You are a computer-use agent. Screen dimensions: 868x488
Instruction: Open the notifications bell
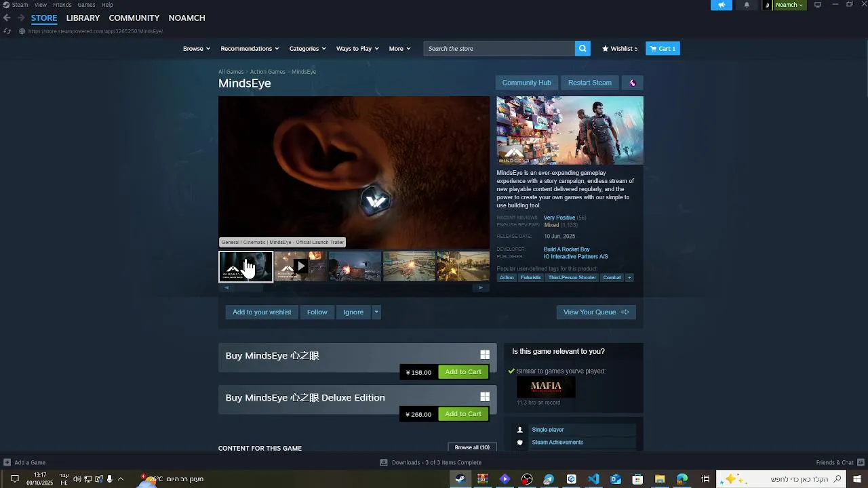point(747,5)
